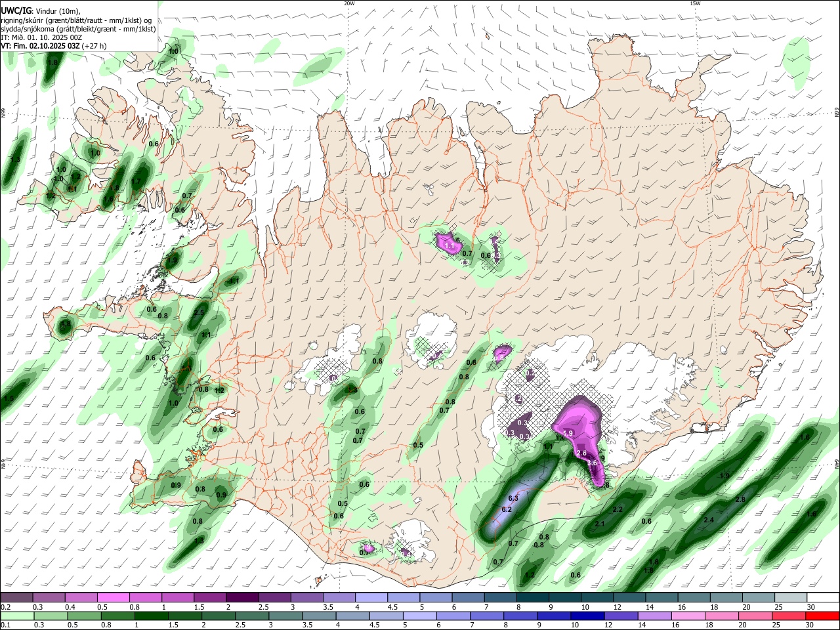840x630 pixels.
Task: Click the hot pink 20–25 swatch in rain scale
Action: [755, 616]
